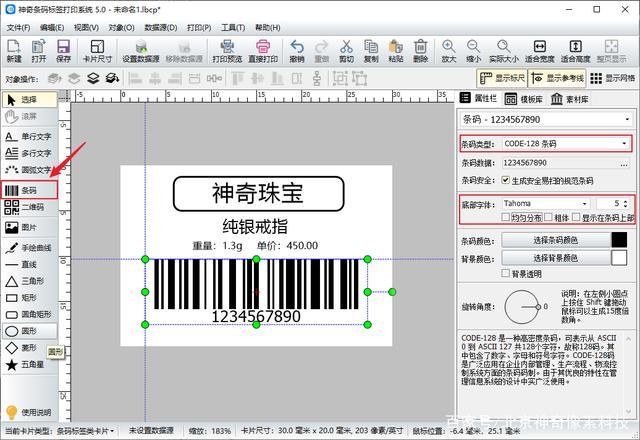Open the 数据源(D) menu
The width and height of the screenshot is (640, 440).
click(x=161, y=28)
